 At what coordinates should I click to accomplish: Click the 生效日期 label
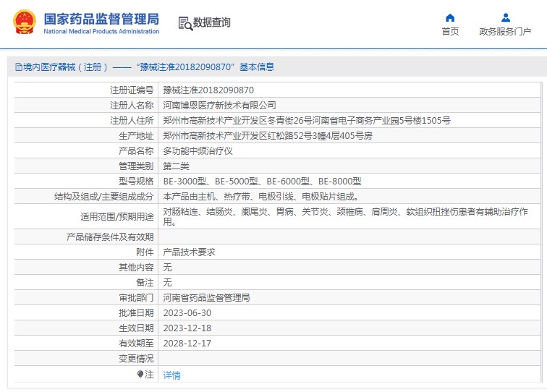[x=136, y=328]
